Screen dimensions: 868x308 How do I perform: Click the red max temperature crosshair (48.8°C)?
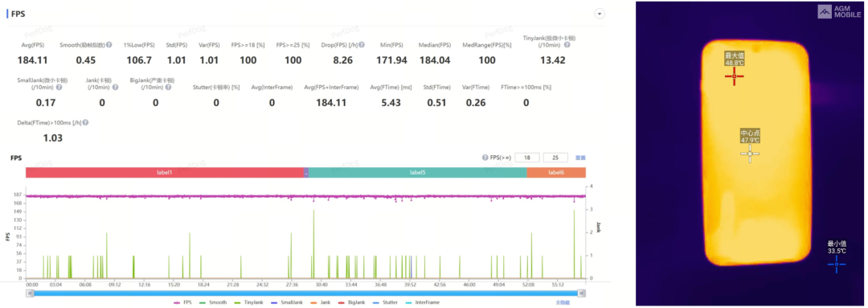click(735, 76)
